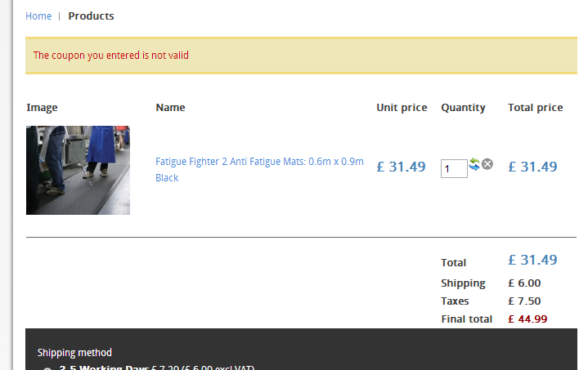Click the Taxes £ 7.50 amount
The image size is (588, 370).
tap(523, 301)
